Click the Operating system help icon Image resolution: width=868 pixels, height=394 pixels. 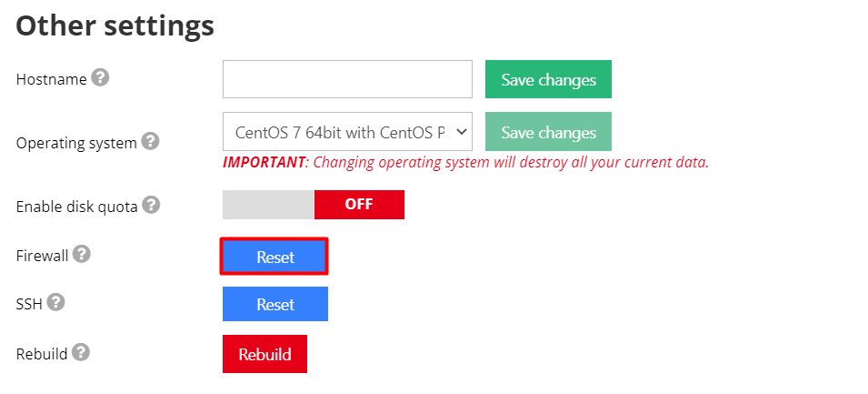pyautogui.click(x=150, y=142)
